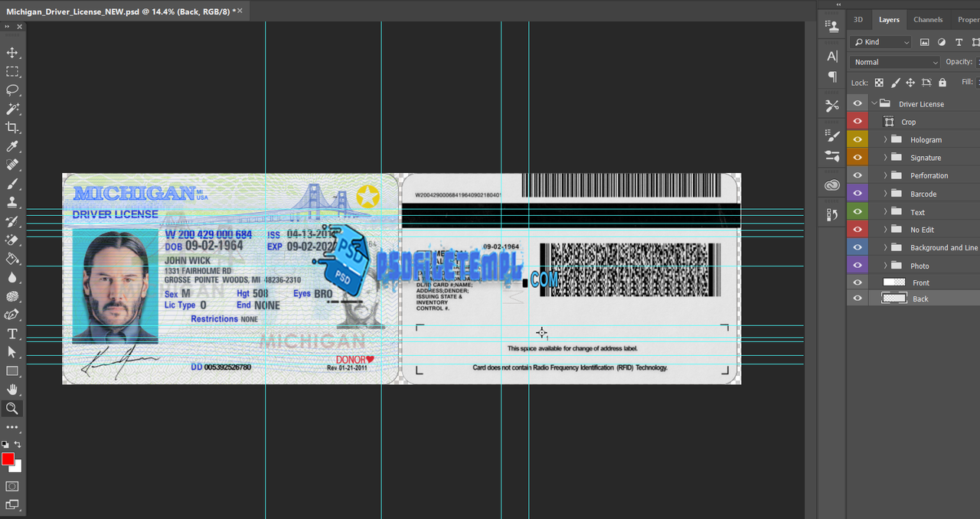Lock all padlock icon

[942, 83]
